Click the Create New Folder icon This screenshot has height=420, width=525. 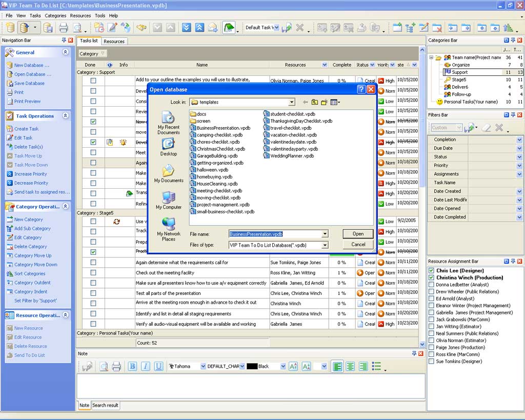click(325, 102)
